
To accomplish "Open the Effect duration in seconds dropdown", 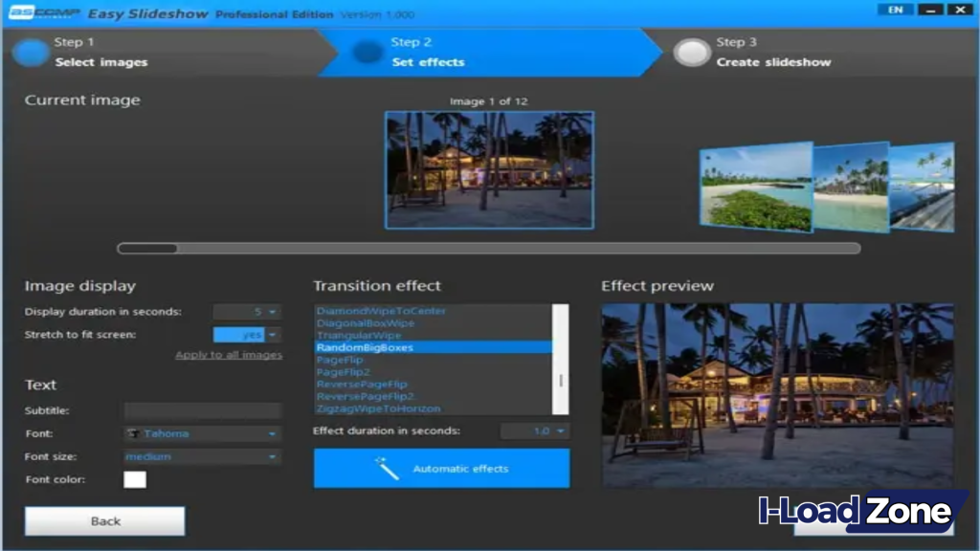I will click(560, 430).
